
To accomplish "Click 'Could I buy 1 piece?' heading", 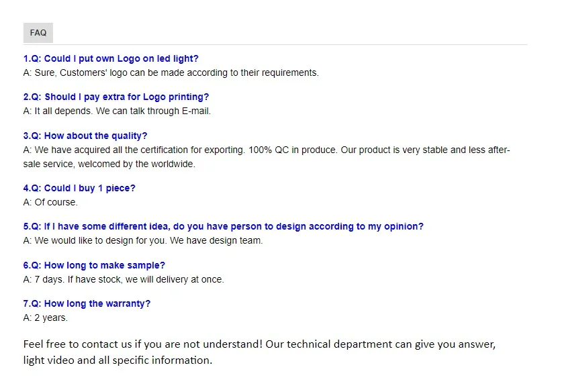I will tap(79, 188).
